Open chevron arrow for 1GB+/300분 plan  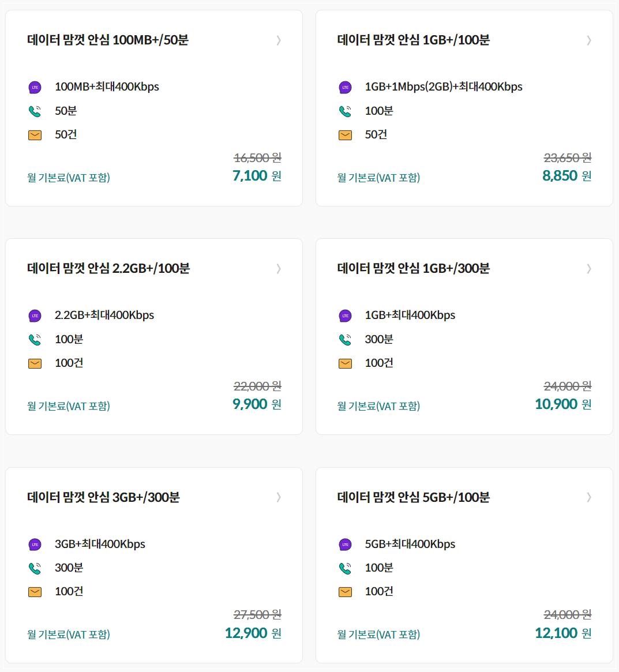589,269
